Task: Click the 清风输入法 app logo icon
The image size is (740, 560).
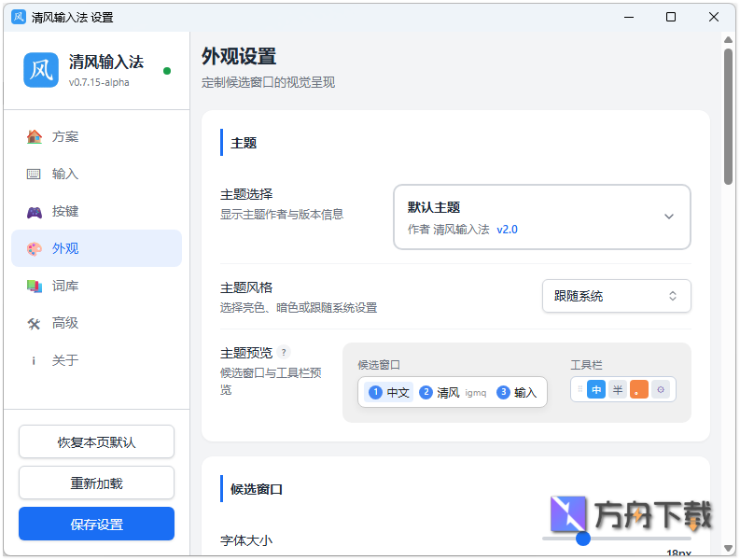Action: coord(41,70)
